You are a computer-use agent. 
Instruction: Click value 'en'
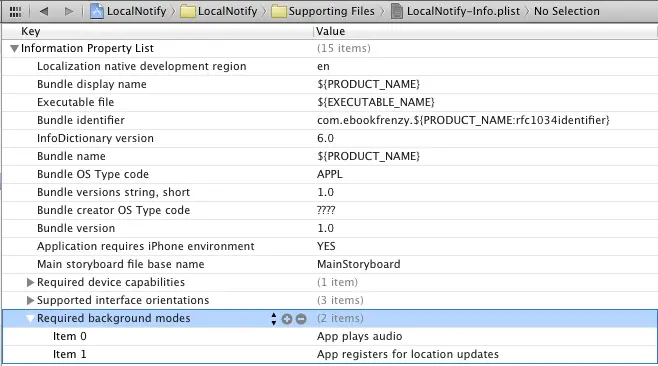(x=323, y=67)
